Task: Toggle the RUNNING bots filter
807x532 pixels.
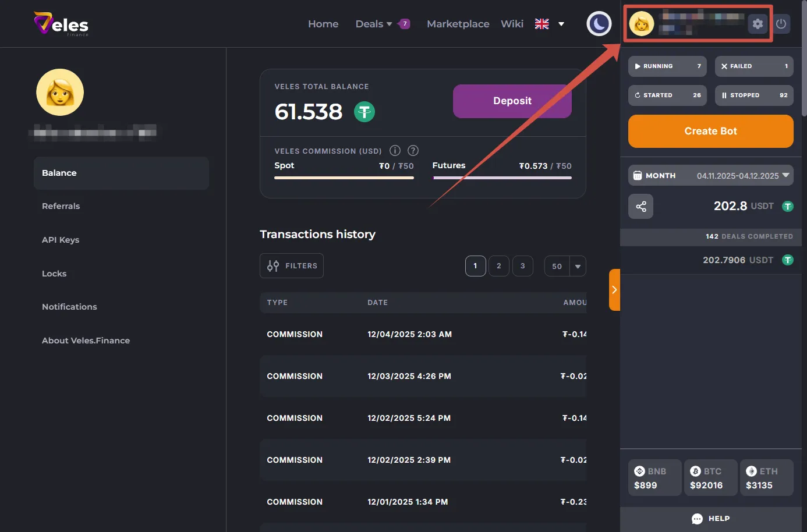Action: [667, 66]
